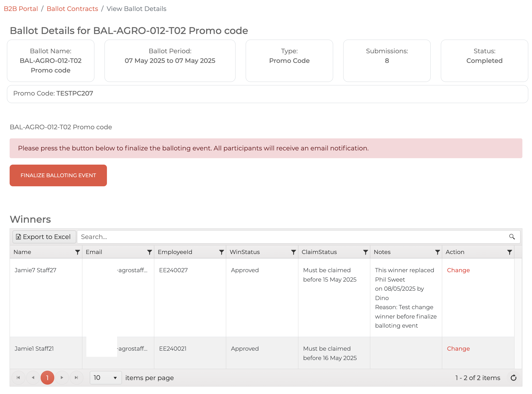Open the Notes column filter

click(437, 252)
